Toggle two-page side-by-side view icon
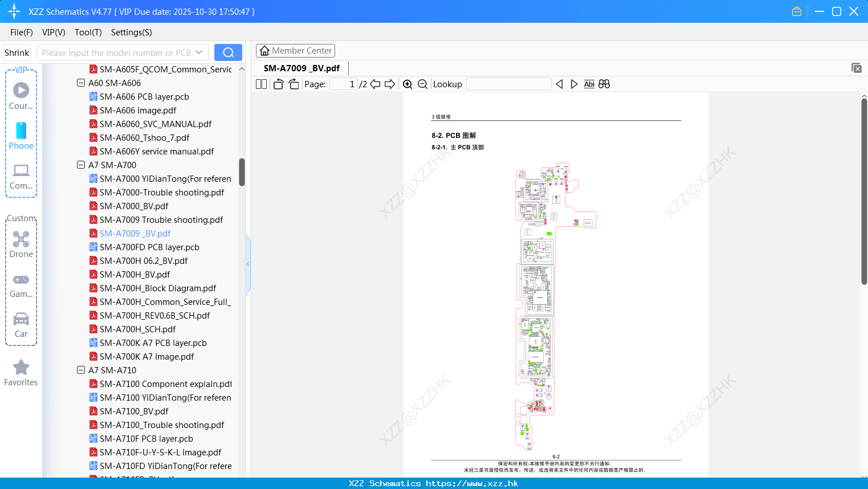868x489 pixels. [x=262, y=84]
